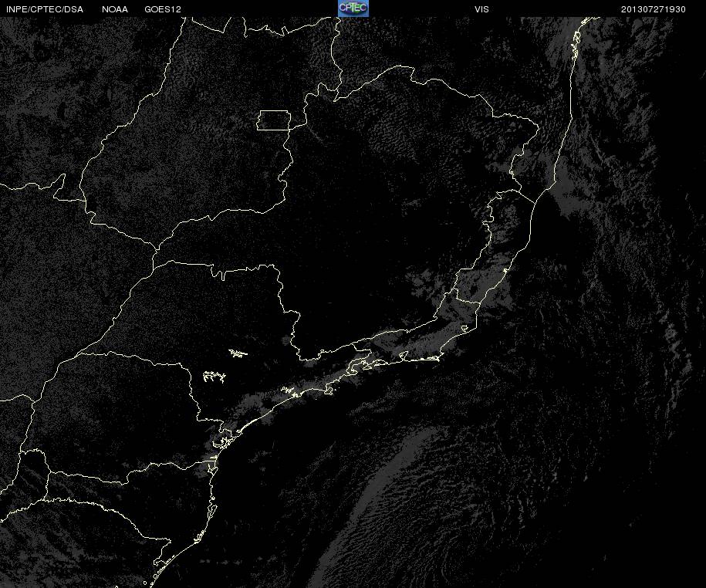Click the NOAA label in header
The image size is (706, 588).
coord(115,9)
